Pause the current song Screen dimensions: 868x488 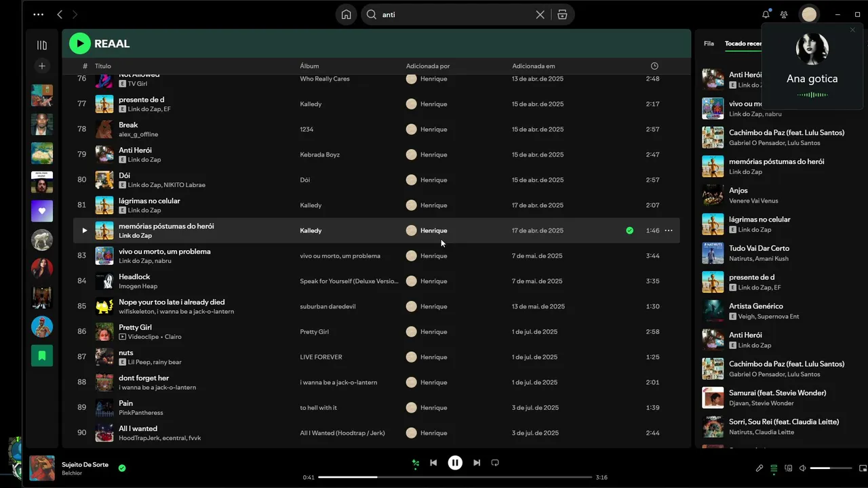[x=455, y=463]
